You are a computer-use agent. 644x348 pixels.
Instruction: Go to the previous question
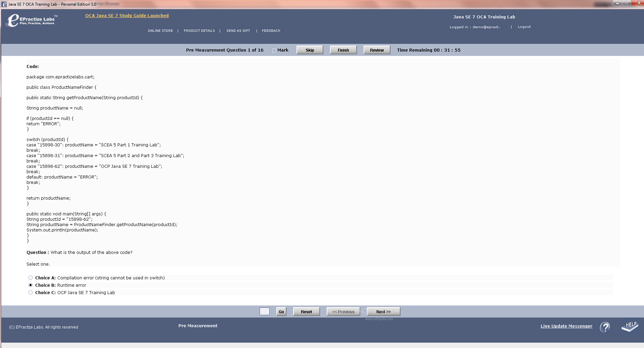click(343, 311)
